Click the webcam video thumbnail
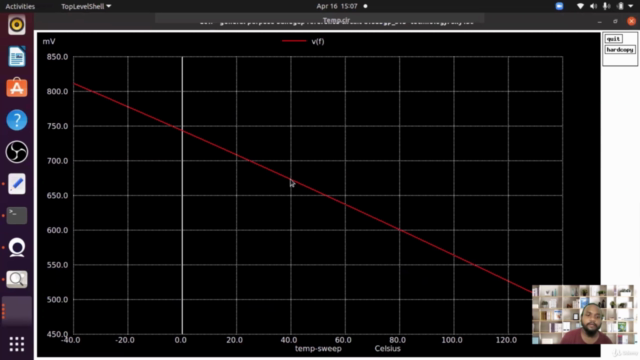 coord(584,315)
